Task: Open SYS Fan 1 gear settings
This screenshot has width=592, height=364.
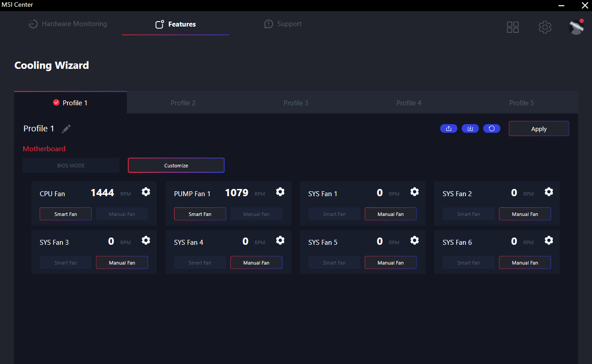Action: tap(414, 192)
